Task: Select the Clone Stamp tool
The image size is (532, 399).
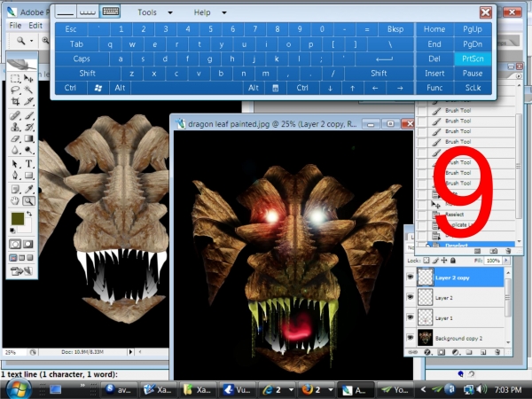Action: [15, 127]
